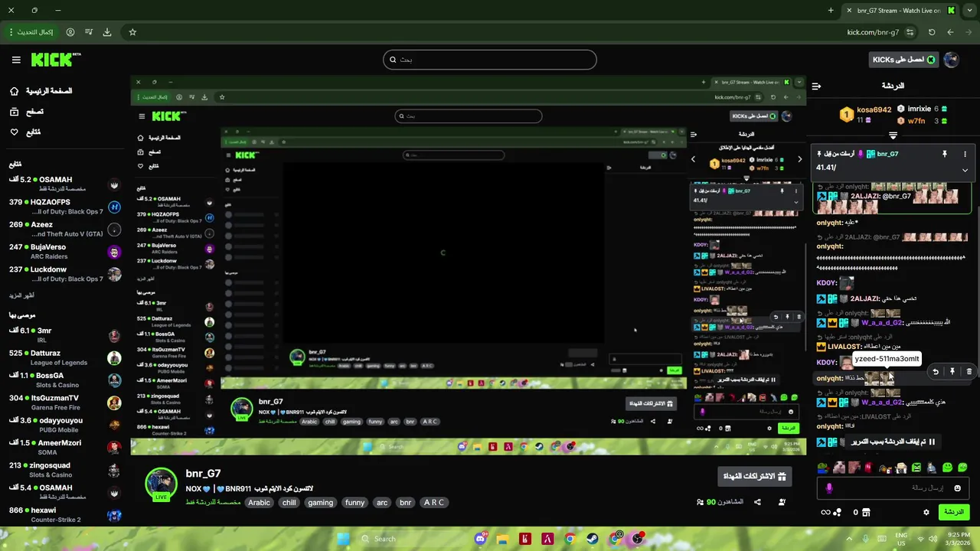The image size is (980, 551).
Task: Click the gifted subscriptions button
Action: point(755,476)
